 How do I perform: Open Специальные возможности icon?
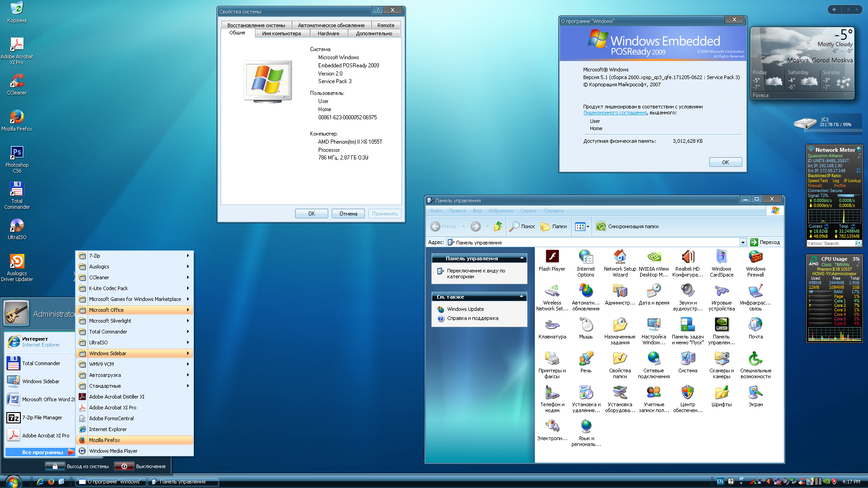click(x=755, y=366)
